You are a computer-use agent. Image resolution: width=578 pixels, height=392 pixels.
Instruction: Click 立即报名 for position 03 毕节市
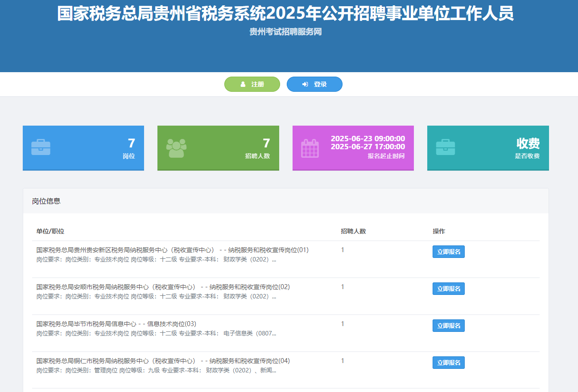(x=448, y=326)
